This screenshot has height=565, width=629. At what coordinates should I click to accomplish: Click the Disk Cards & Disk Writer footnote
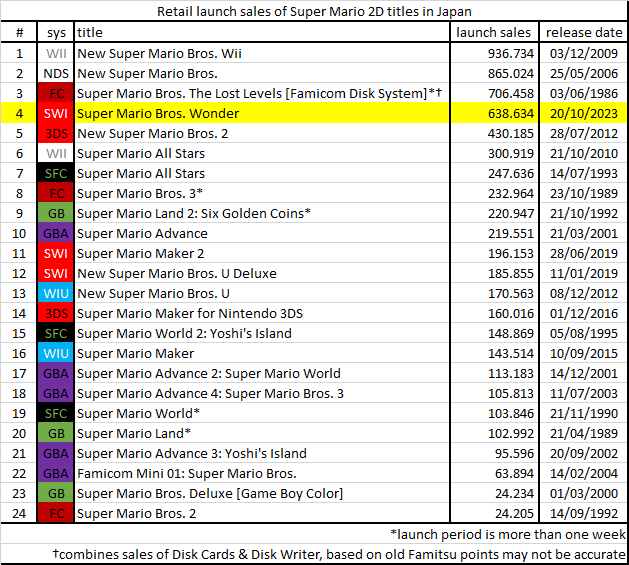(339, 555)
